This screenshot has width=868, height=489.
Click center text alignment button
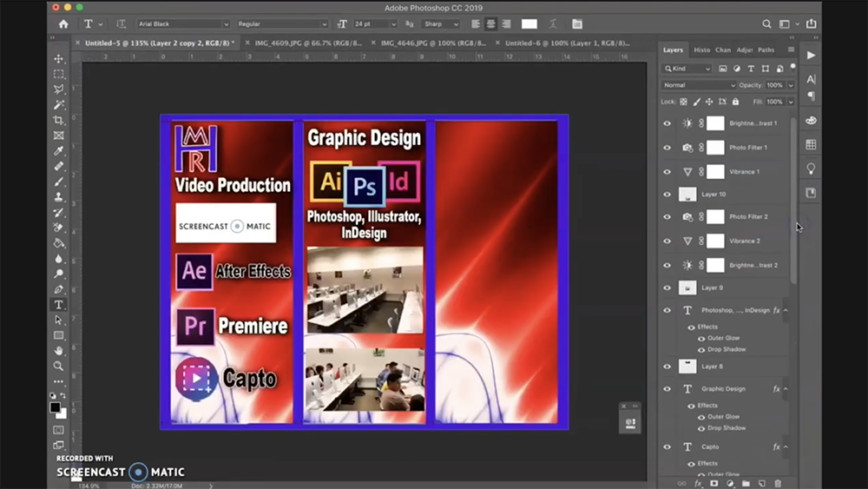click(x=491, y=23)
